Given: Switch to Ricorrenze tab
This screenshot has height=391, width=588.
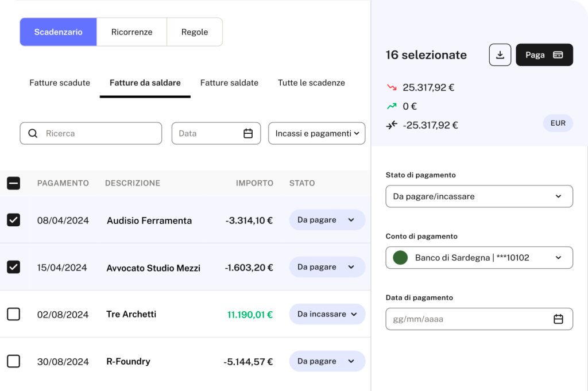Looking at the screenshot, I should (131, 32).
